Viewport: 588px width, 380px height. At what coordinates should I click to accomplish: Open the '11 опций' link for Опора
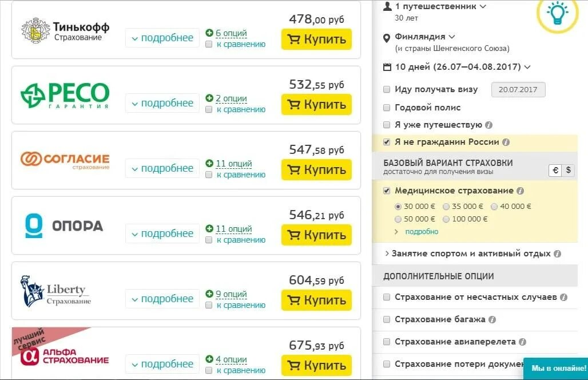233,229
